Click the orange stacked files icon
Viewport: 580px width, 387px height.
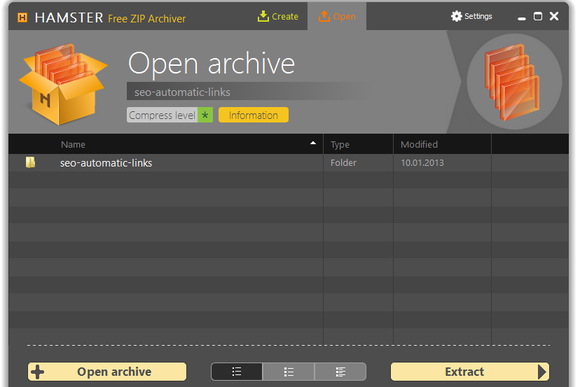click(x=512, y=82)
